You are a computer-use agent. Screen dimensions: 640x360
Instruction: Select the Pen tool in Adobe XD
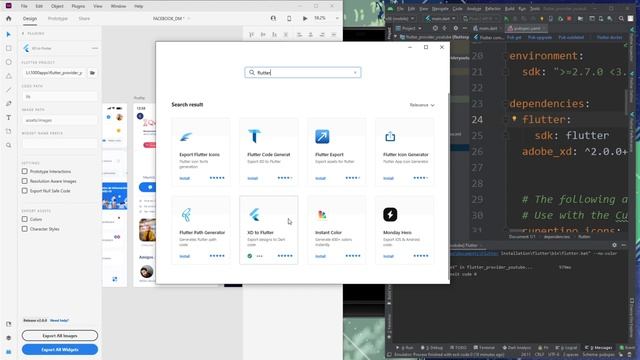coord(9,104)
